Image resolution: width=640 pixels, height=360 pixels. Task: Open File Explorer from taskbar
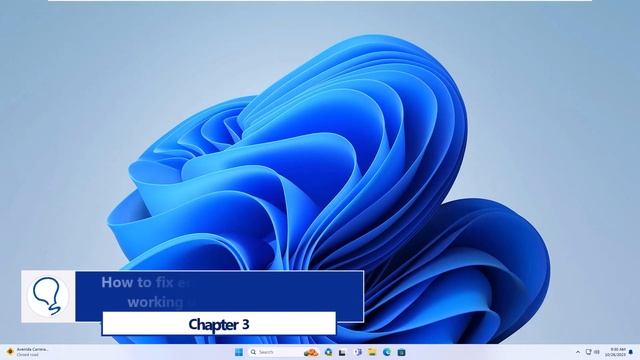372,352
